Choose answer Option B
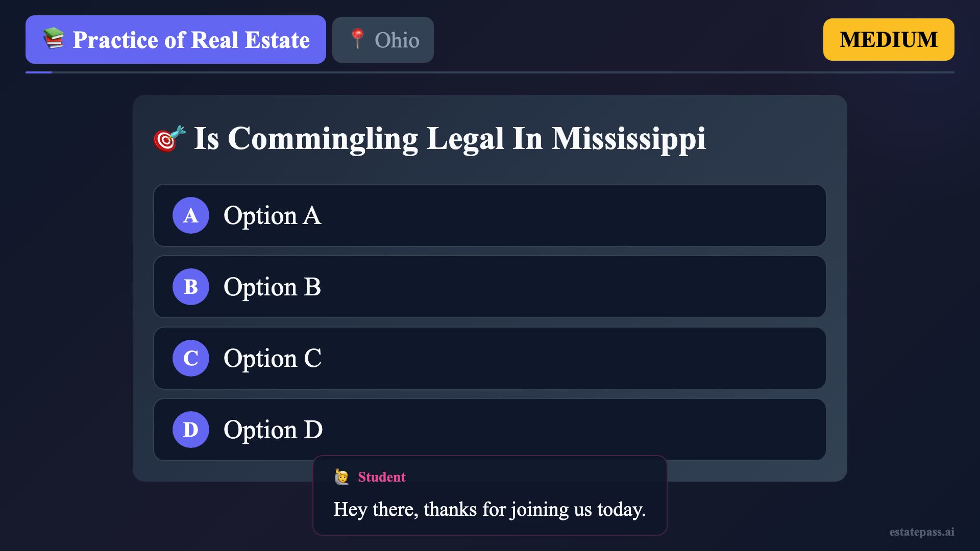The height and width of the screenshot is (551, 980). (x=490, y=287)
